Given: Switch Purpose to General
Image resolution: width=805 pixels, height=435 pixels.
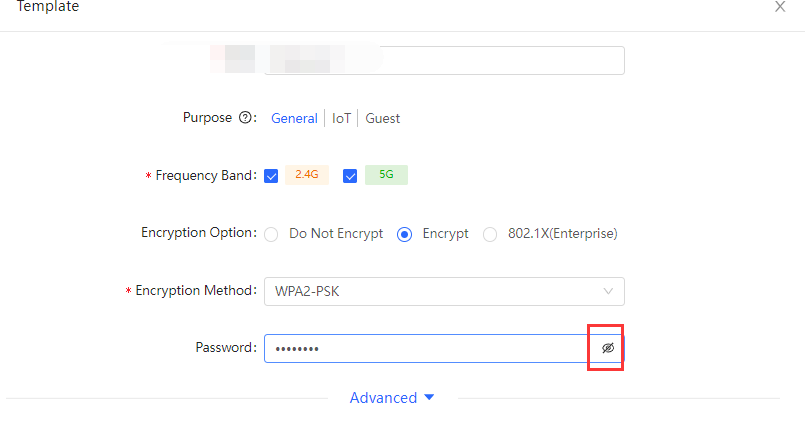Looking at the screenshot, I should coord(294,118).
